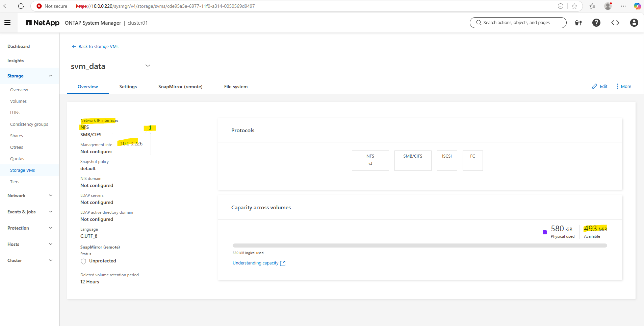Click the capacity usage progress bar

pos(420,246)
